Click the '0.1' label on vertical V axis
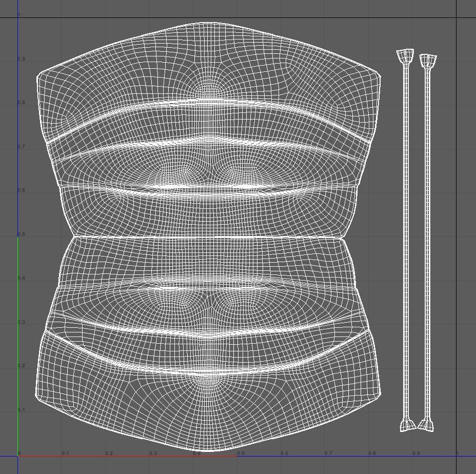Image resolution: width=476 pixels, height=474 pixels. click(21, 410)
